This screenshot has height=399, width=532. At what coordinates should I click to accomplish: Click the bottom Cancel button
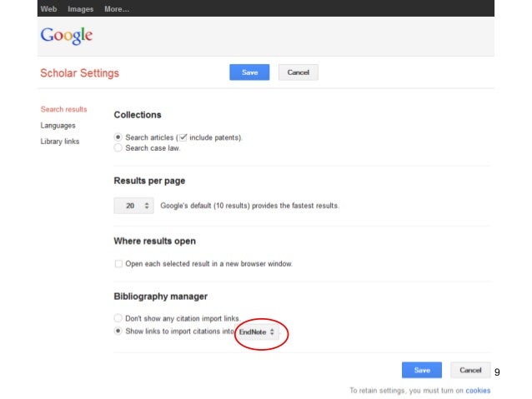(x=470, y=370)
